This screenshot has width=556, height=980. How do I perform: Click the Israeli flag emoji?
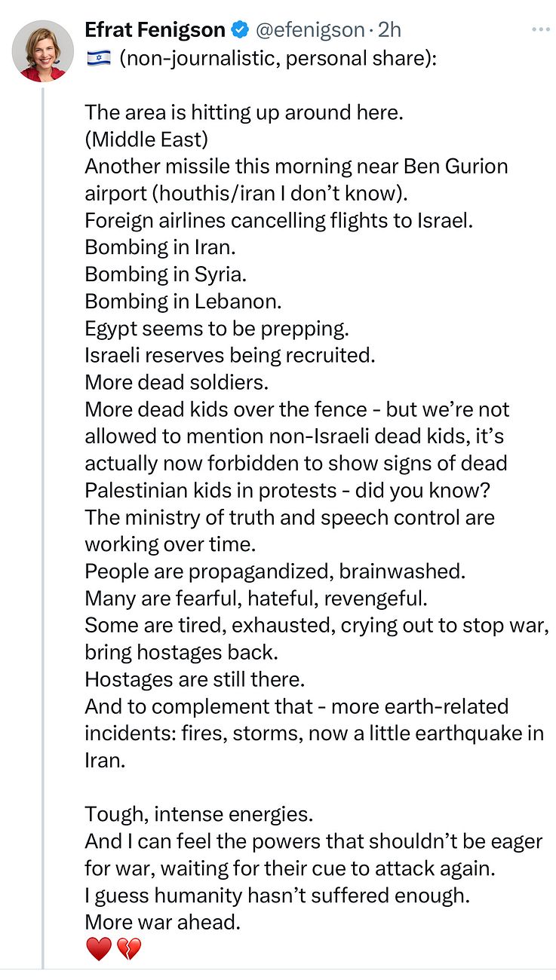[x=98, y=57]
